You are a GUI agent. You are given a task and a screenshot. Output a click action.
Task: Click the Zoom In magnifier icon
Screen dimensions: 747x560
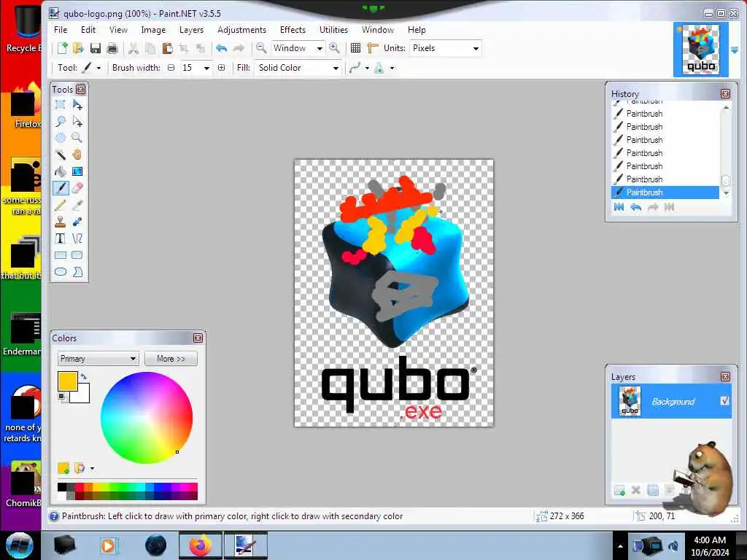point(334,48)
